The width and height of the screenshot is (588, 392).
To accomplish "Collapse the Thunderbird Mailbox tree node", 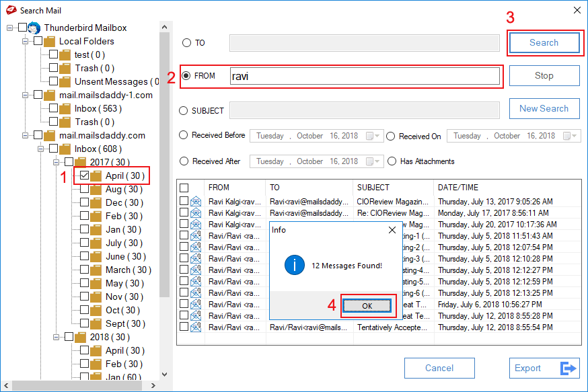I will [x=9, y=28].
